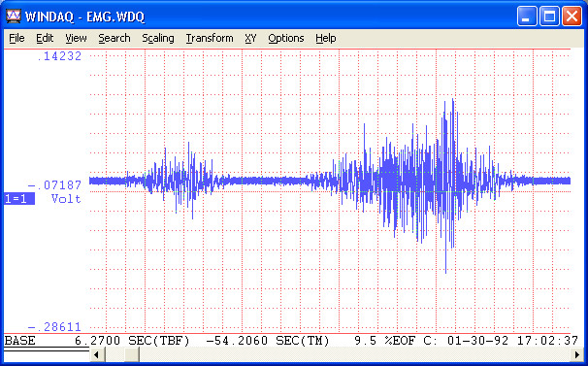Open the XY menu
Image resolution: width=588 pixels, height=366 pixels.
click(250, 38)
